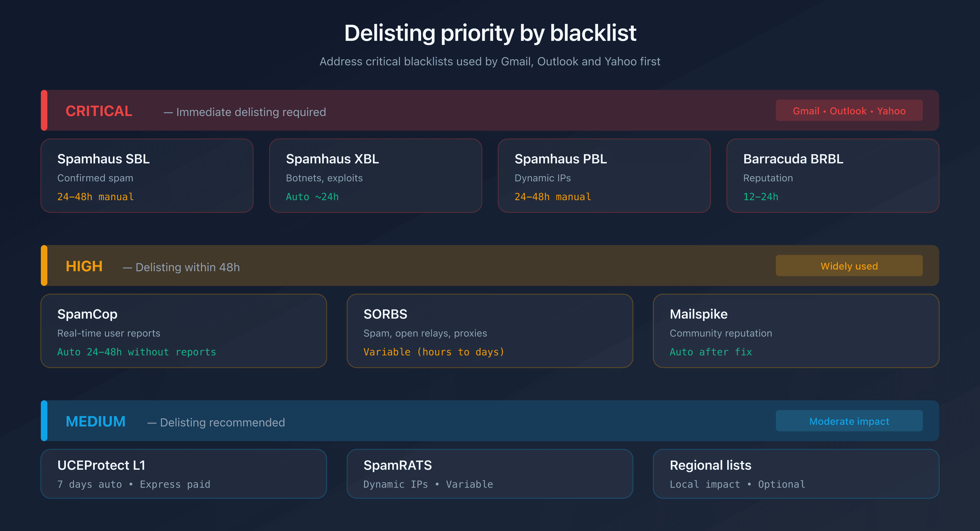
Task: Select the Regional lists title
Action: pos(710,465)
